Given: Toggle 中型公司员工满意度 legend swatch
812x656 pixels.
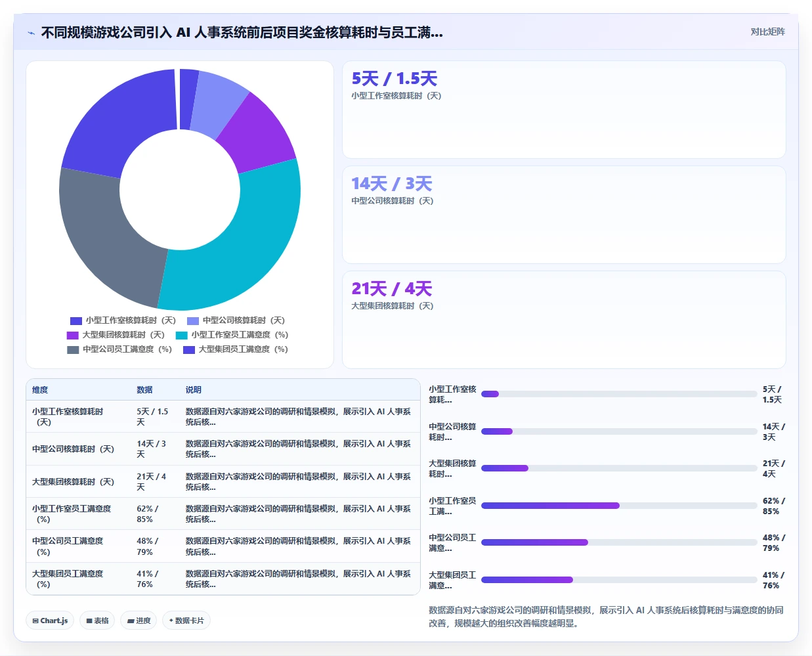Looking at the screenshot, I should pos(73,349).
